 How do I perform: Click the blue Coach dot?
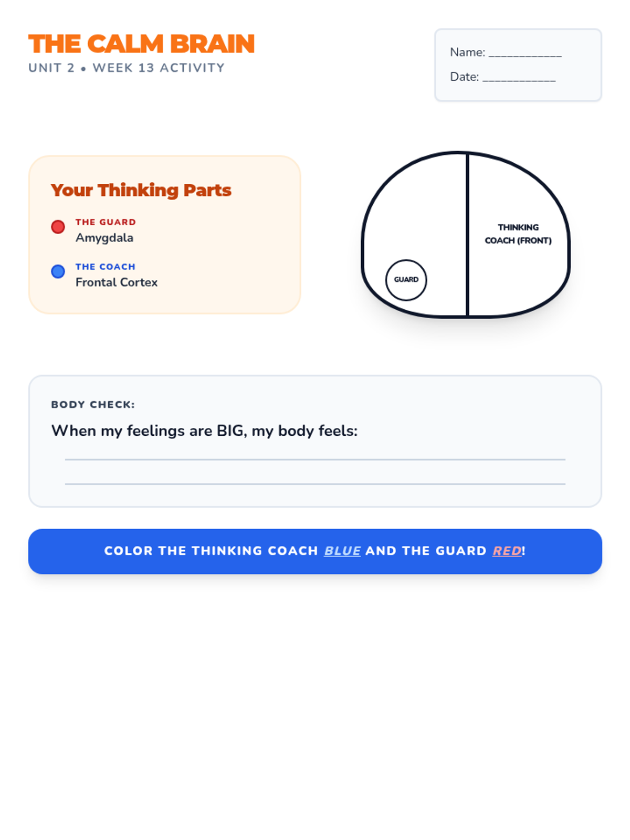[58, 271]
